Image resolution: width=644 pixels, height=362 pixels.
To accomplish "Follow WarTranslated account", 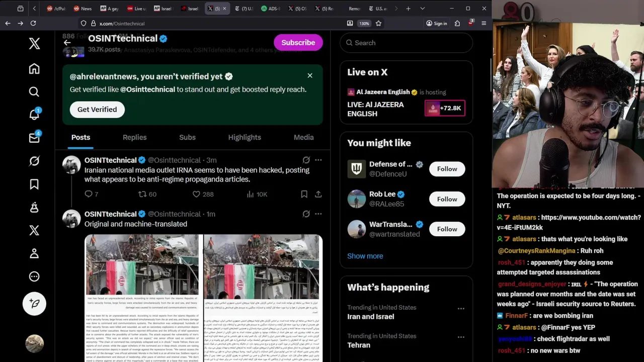I will pos(447,229).
